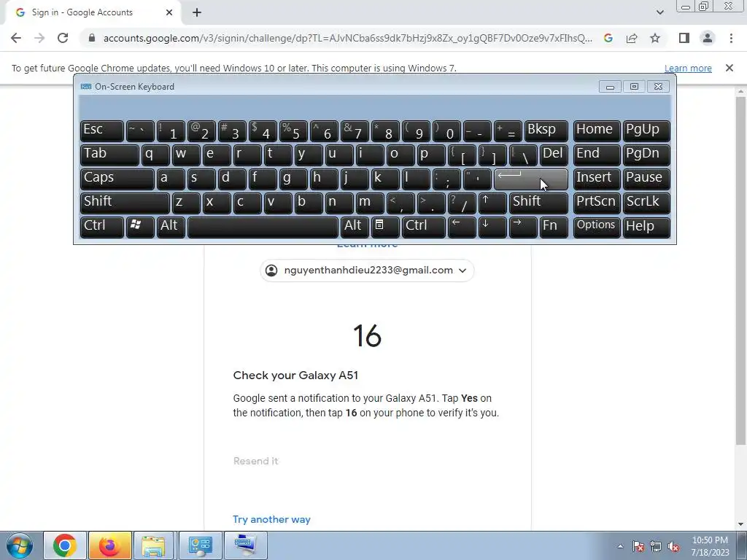Close the Sign in Google Accounts tab
Viewport: 747px width, 560px height.
169,12
